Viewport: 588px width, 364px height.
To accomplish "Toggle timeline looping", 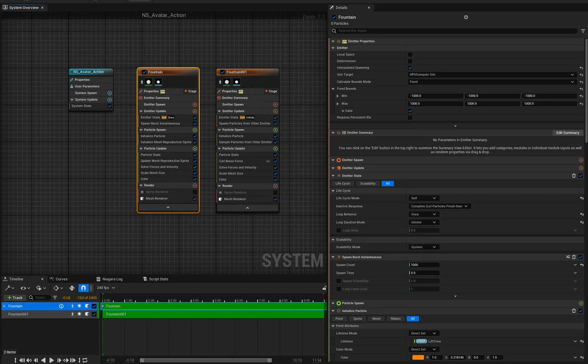I will coord(85,360).
